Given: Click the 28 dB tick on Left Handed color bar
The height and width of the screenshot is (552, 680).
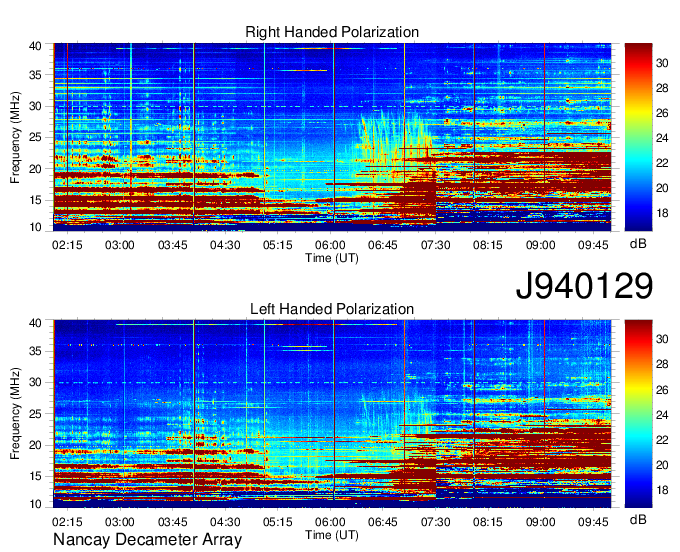Looking at the screenshot, I should click(662, 364).
